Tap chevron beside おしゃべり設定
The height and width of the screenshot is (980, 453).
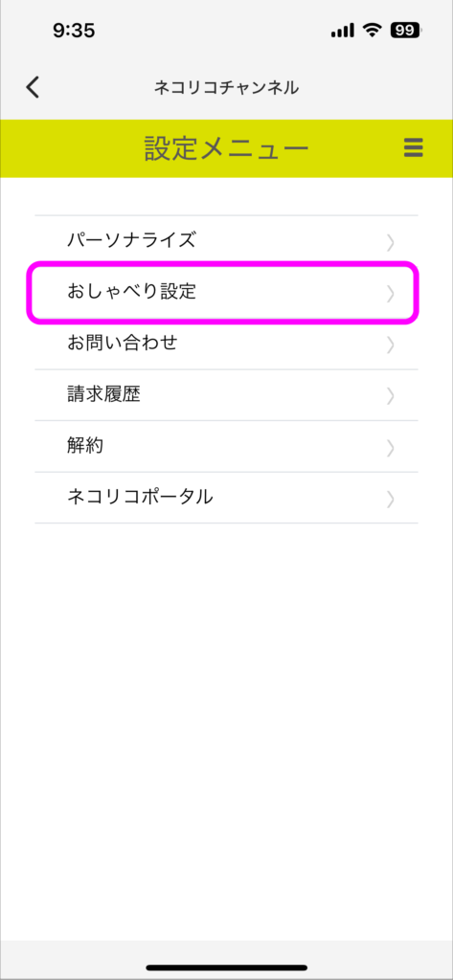(x=391, y=294)
